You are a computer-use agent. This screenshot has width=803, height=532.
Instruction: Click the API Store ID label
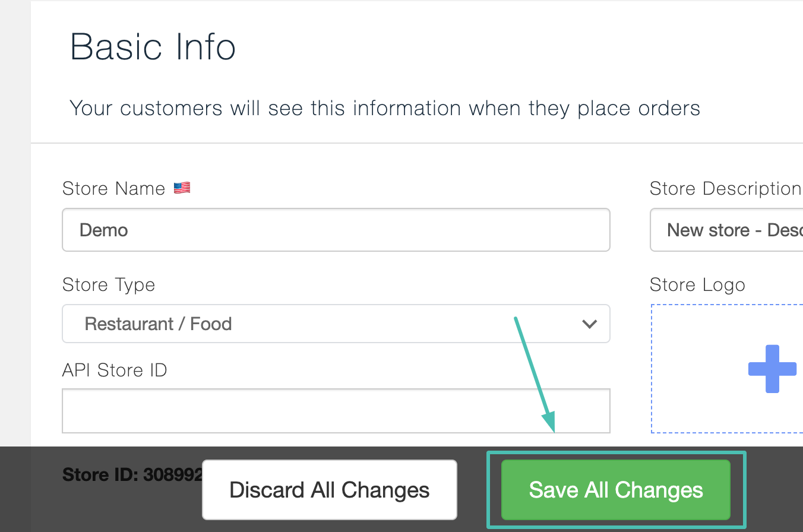click(115, 370)
